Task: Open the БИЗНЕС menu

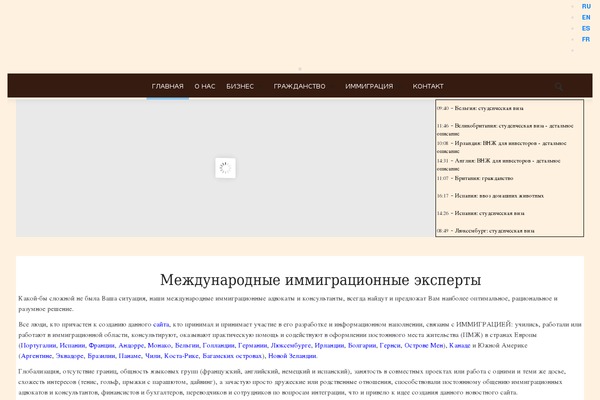Action: tap(240, 87)
